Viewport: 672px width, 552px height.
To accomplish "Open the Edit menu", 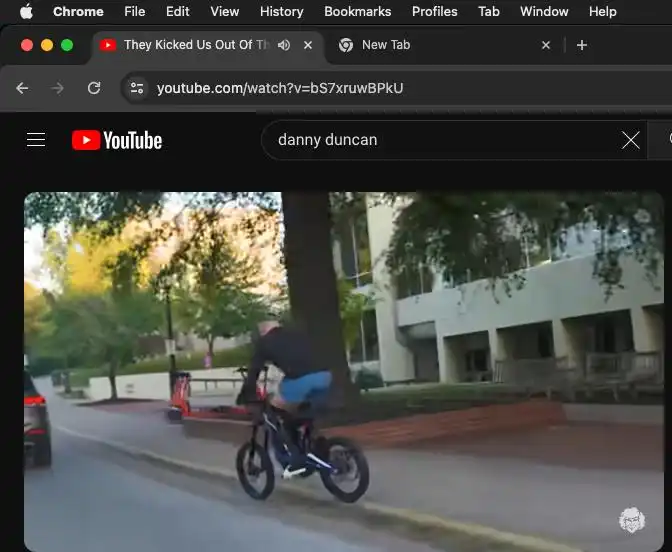I will [x=177, y=12].
